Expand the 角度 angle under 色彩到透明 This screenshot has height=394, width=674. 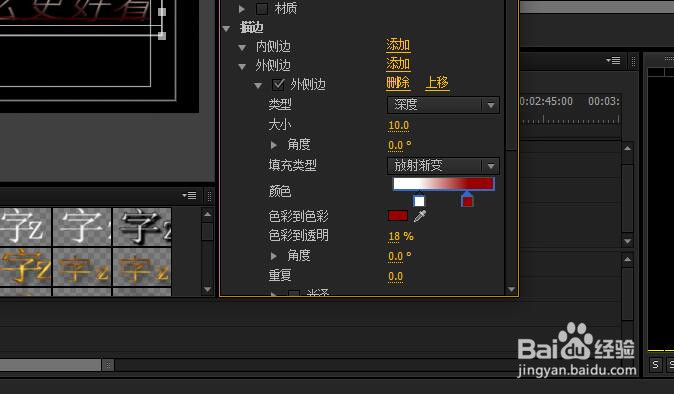coord(273,256)
